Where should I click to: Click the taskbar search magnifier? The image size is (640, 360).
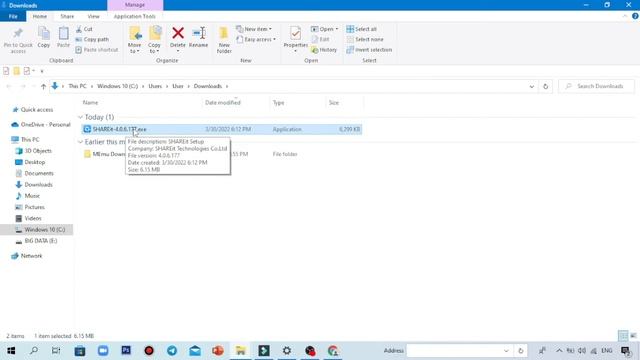pos(34,351)
